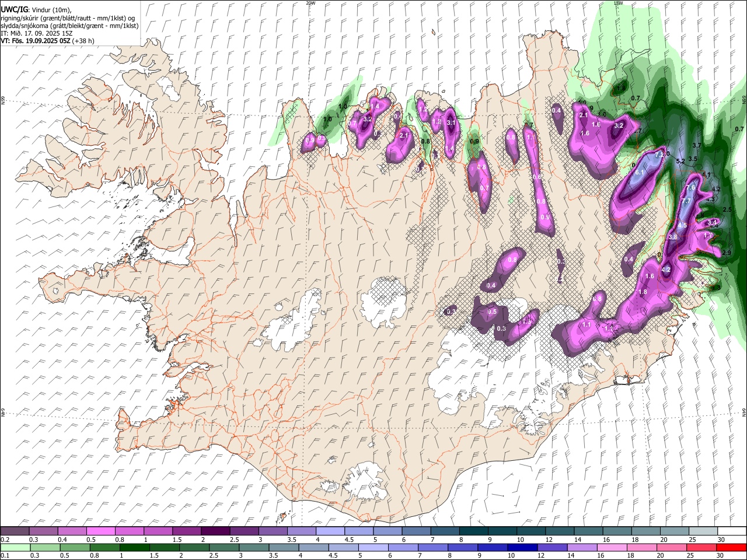Click the 'UWC/IG' title text

click(13, 10)
